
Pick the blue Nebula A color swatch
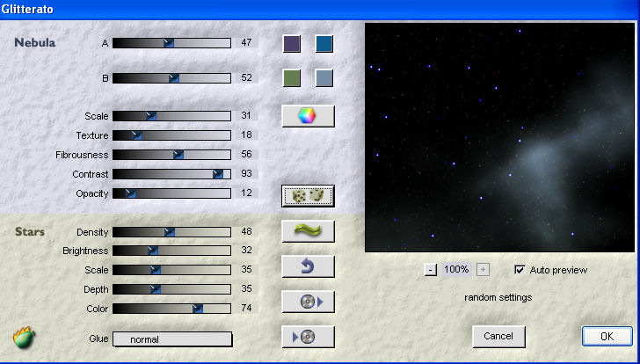click(324, 44)
